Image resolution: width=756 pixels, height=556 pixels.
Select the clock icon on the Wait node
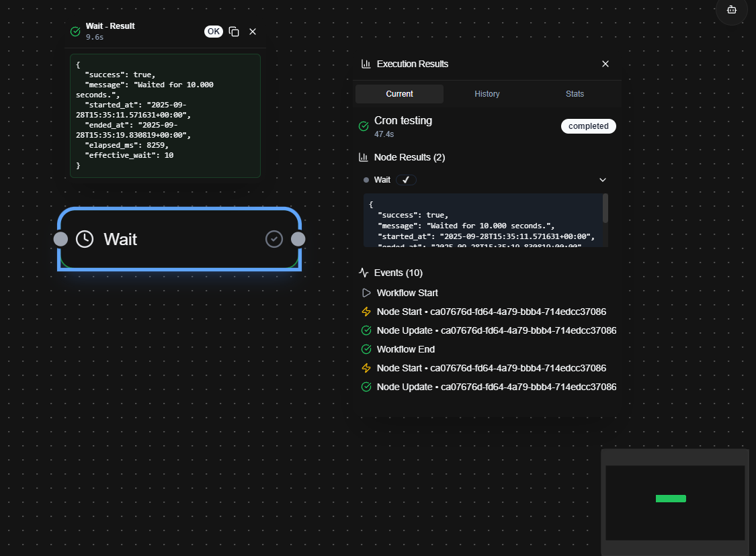[85, 239]
